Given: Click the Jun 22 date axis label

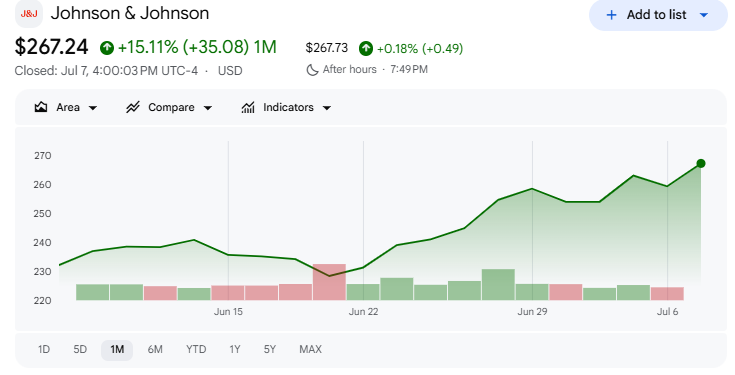Looking at the screenshot, I should (x=363, y=312).
